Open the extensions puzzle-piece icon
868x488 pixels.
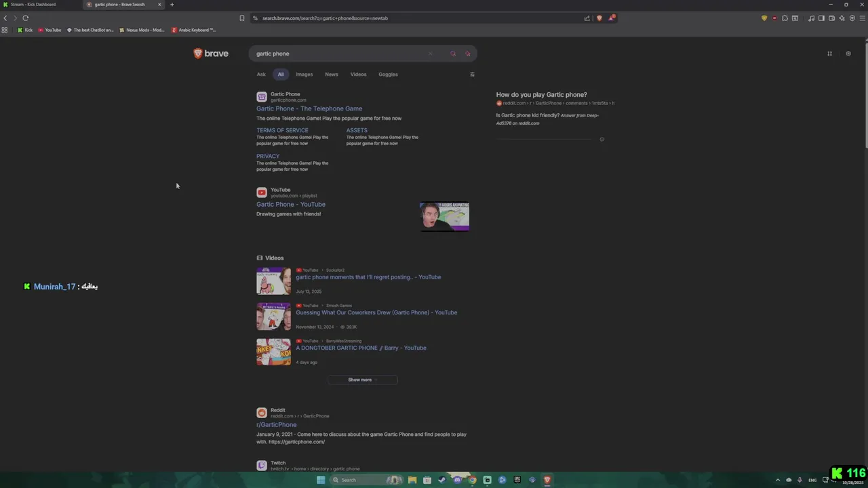(x=785, y=18)
